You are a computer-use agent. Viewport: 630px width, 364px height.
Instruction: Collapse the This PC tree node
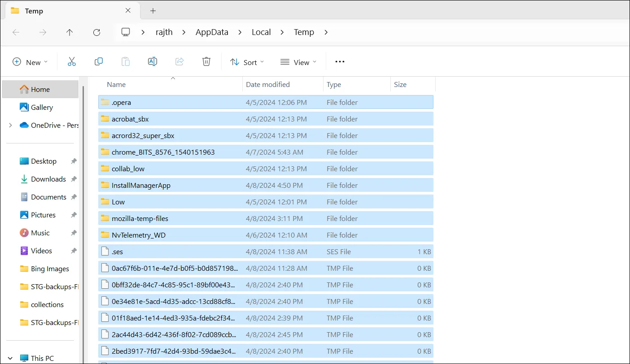point(10,358)
